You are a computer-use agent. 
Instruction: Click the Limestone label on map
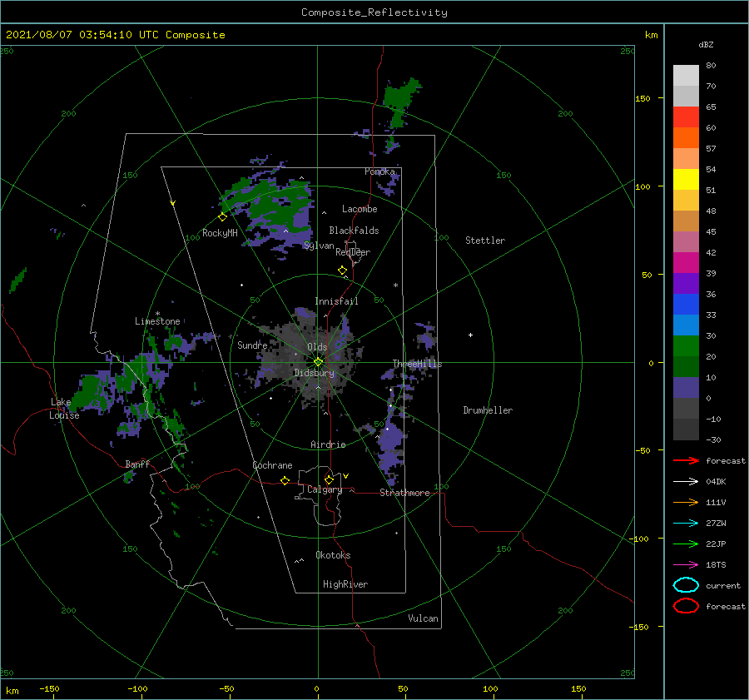click(157, 321)
